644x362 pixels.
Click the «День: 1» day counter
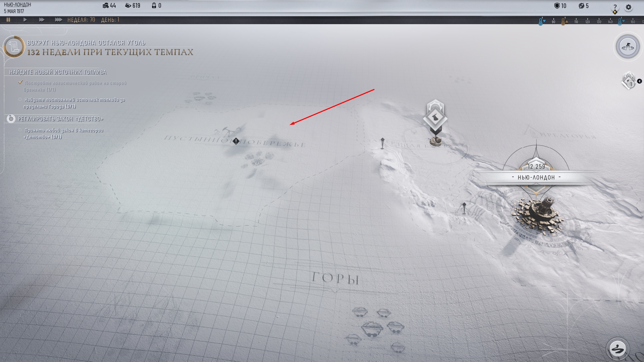click(110, 20)
